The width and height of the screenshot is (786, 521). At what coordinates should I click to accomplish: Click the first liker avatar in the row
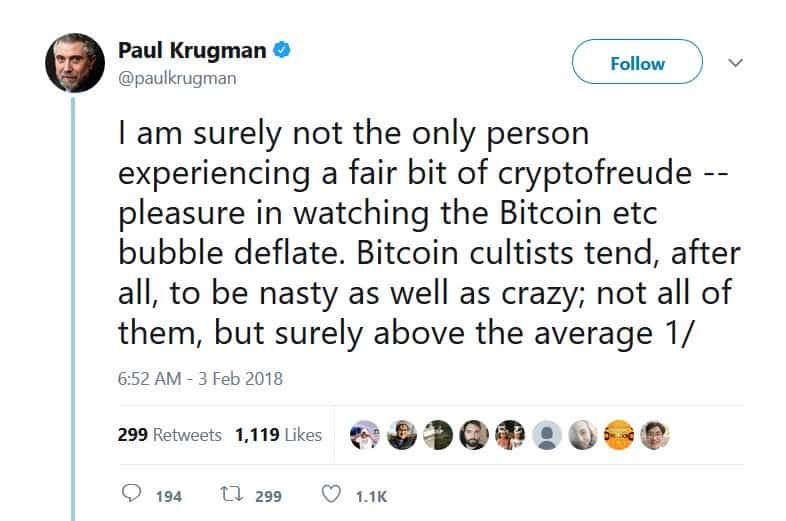tap(366, 434)
